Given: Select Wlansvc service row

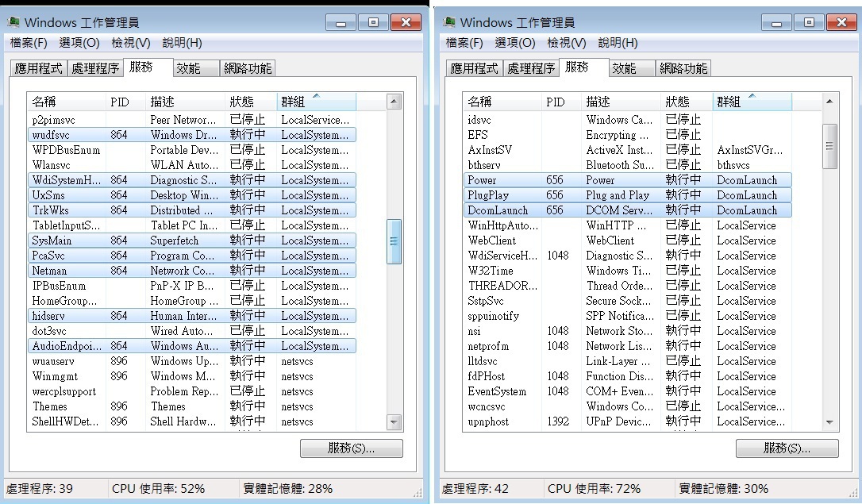Looking at the screenshot, I should pos(192,165).
